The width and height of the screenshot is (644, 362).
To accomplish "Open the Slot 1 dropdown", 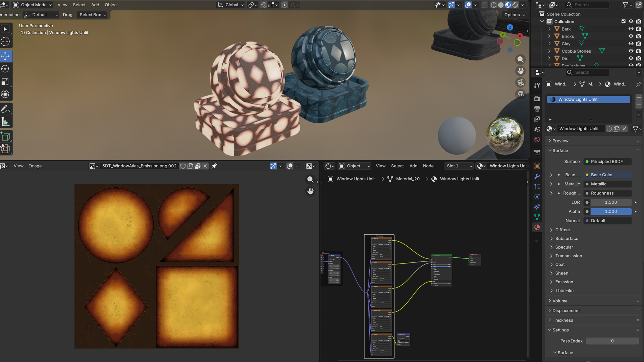I will click(x=459, y=166).
